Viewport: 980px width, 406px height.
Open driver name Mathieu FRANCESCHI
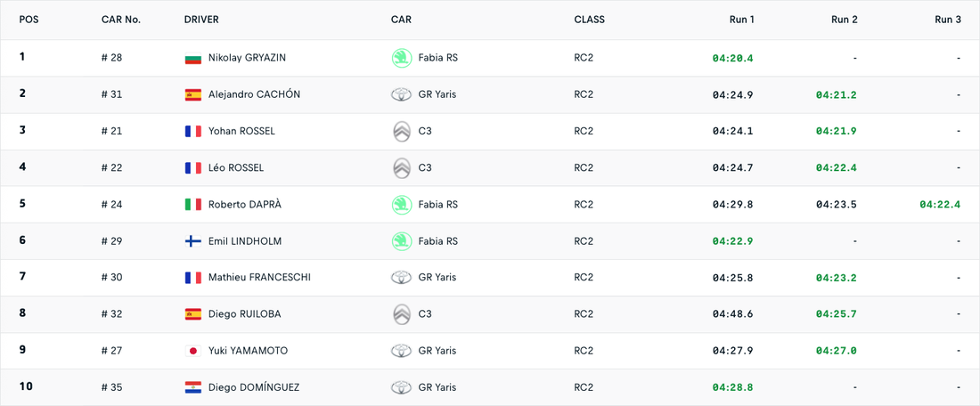click(259, 277)
